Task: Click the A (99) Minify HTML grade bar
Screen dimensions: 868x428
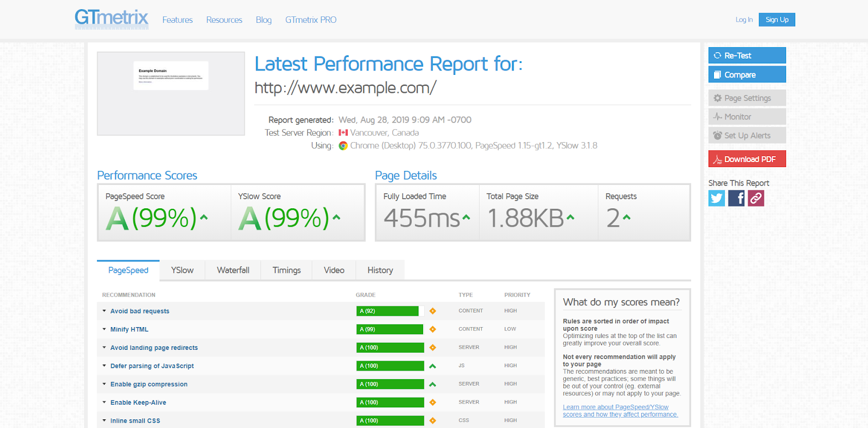Action: 390,329
